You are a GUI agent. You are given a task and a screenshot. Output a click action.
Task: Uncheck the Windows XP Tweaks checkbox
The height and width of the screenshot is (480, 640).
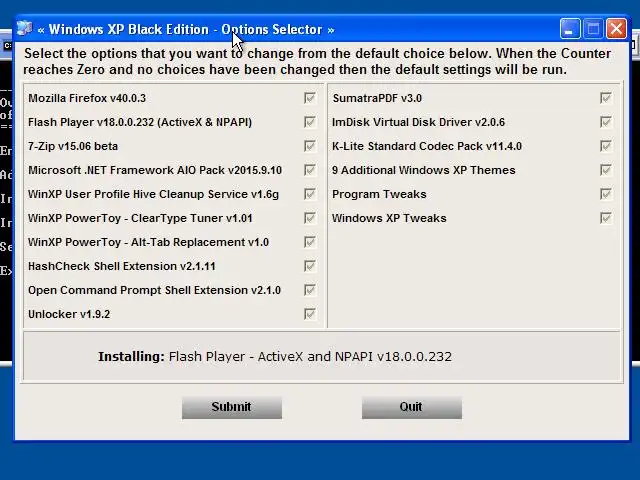606,218
